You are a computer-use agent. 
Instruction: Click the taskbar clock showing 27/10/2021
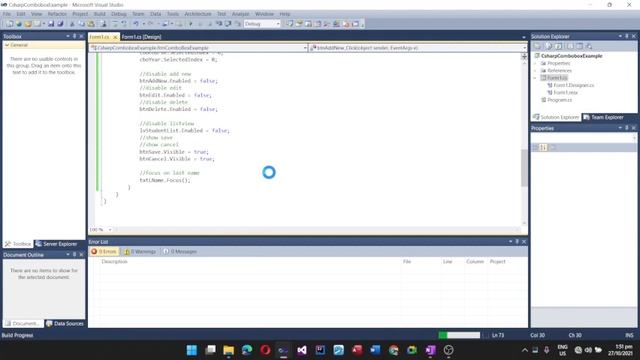(620, 350)
